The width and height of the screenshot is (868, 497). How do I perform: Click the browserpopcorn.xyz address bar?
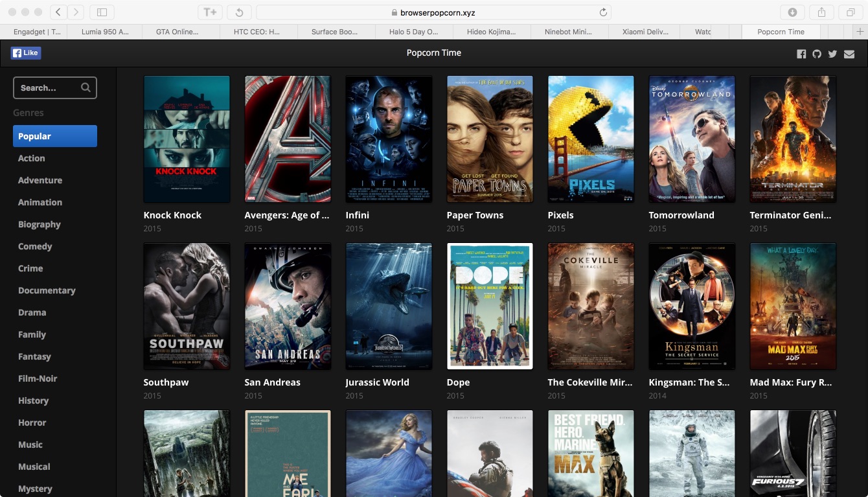(433, 12)
